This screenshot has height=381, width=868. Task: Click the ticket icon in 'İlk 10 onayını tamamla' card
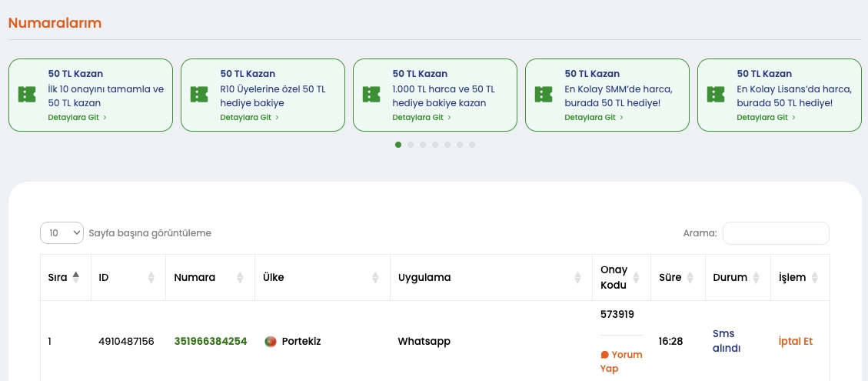(27, 95)
